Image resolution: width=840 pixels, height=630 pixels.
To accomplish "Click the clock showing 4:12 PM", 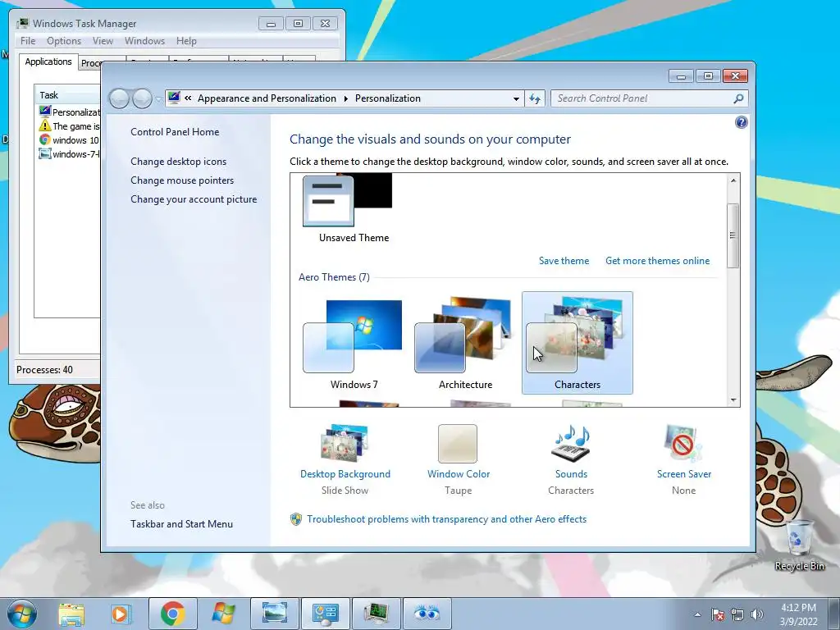I will pos(798,614).
